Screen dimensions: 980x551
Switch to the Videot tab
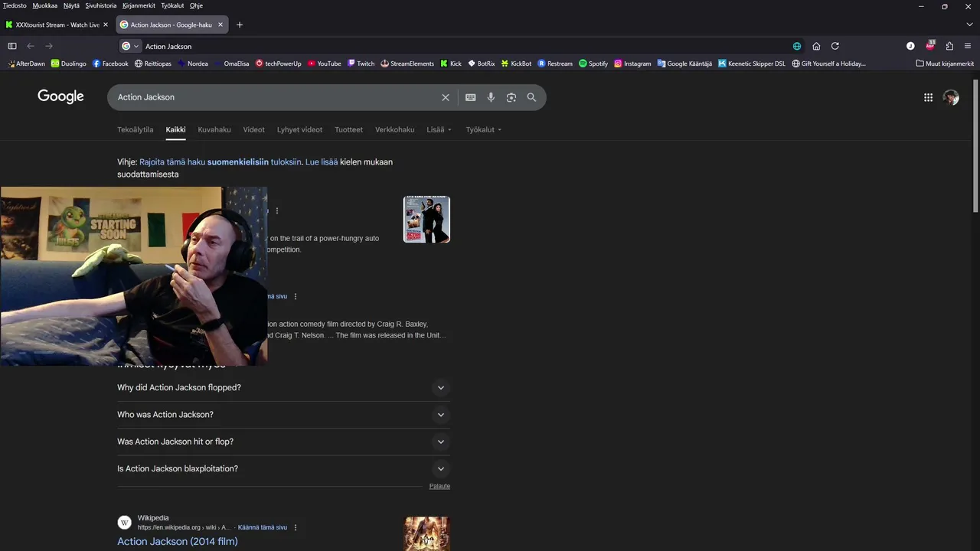click(x=254, y=129)
